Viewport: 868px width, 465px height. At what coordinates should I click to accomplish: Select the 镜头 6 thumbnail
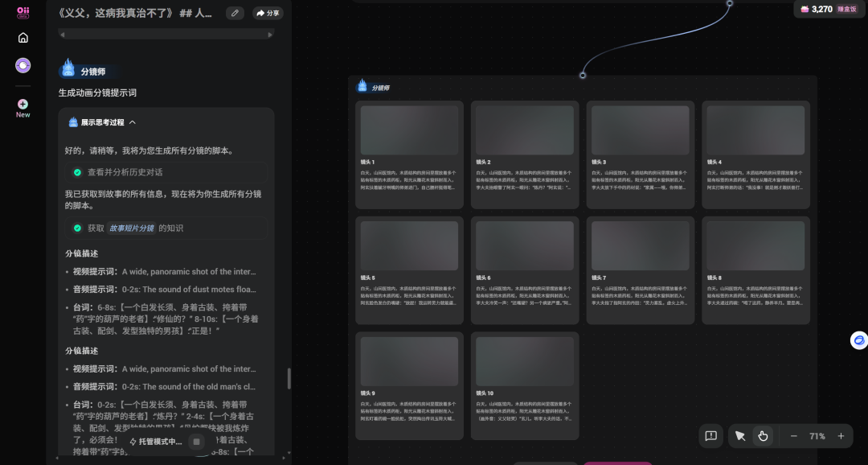click(525, 245)
